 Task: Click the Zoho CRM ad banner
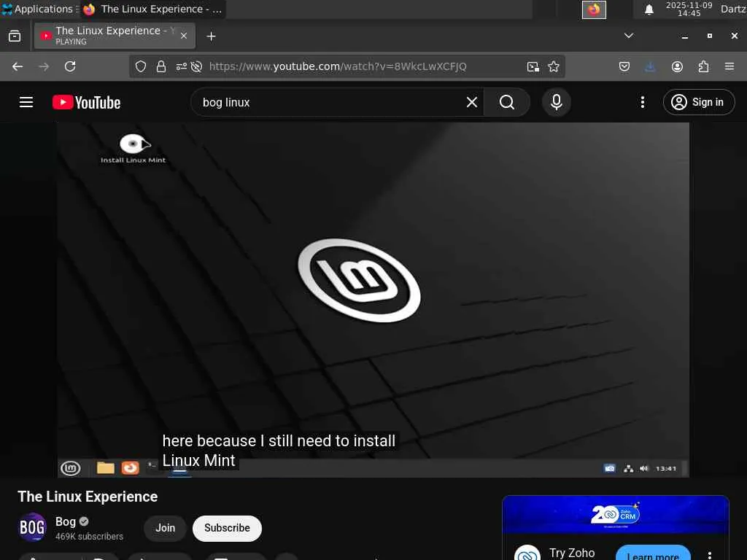pos(616,514)
